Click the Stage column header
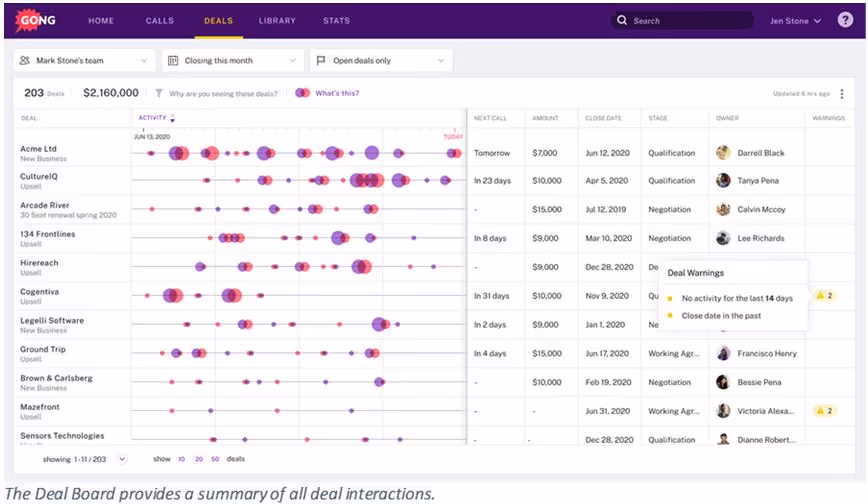The width and height of the screenshot is (868, 504). pyautogui.click(x=658, y=118)
